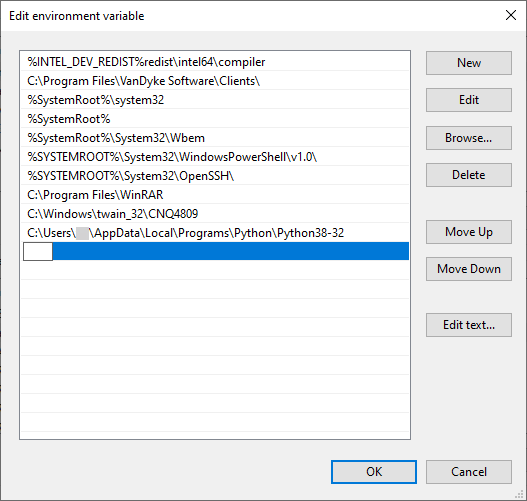The image size is (527, 501).
Task: Close the dialog using the X
Action: pos(511,15)
